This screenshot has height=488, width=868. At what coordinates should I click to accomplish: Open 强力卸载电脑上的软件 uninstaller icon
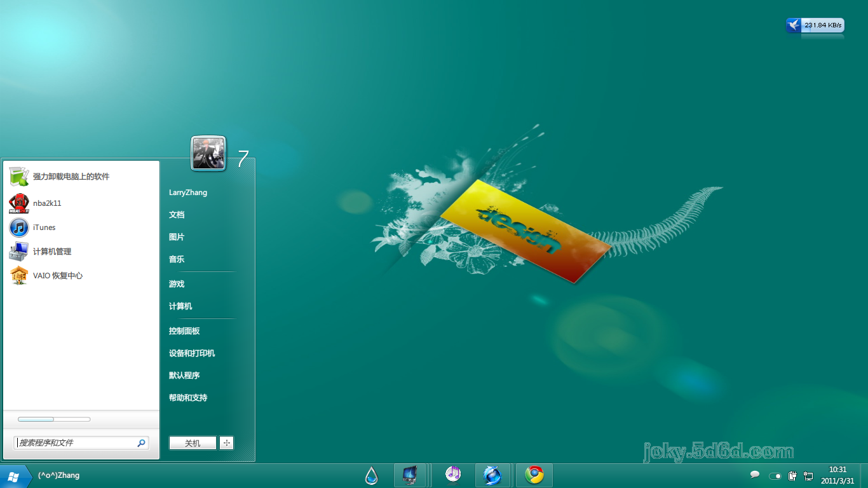click(19, 177)
